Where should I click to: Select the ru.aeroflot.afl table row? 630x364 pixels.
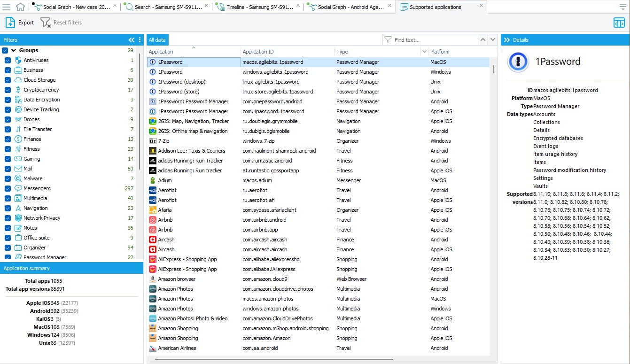(x=318, y=200)
